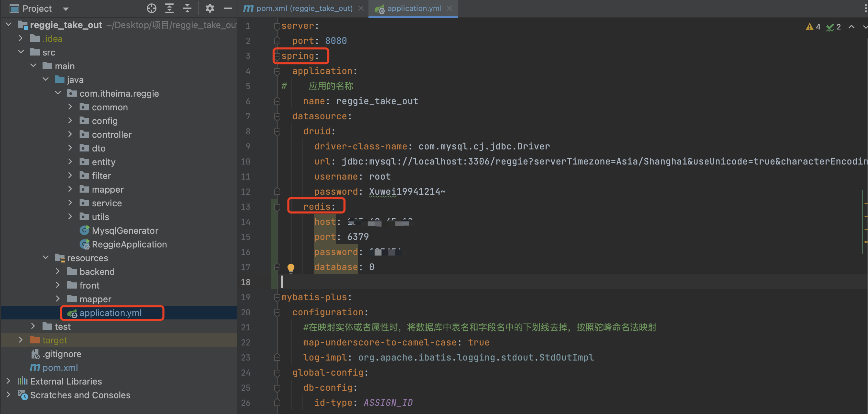Viewport: 868px width, 414px height.
Task: Jump to previous highlighted error arrow
Action: click(851, 27)
